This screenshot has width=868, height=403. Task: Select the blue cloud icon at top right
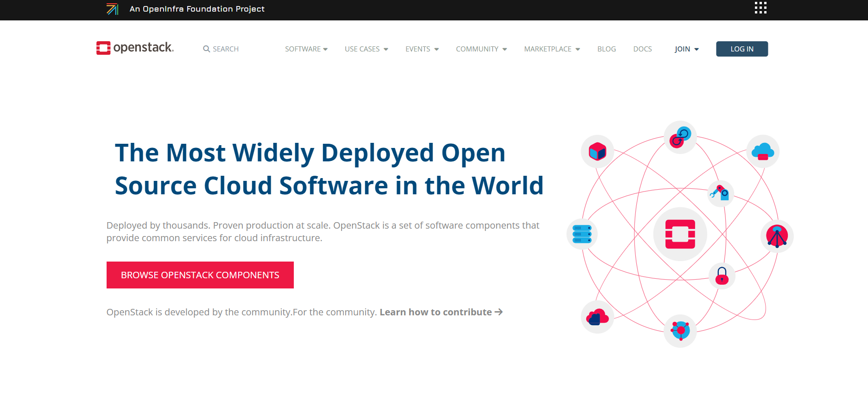pyautogui.click(x=763, y=151)
